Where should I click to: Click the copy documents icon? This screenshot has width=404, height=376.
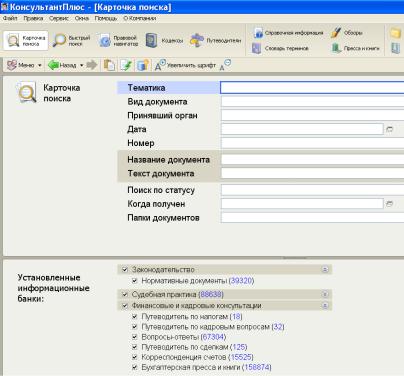point(109,65)
